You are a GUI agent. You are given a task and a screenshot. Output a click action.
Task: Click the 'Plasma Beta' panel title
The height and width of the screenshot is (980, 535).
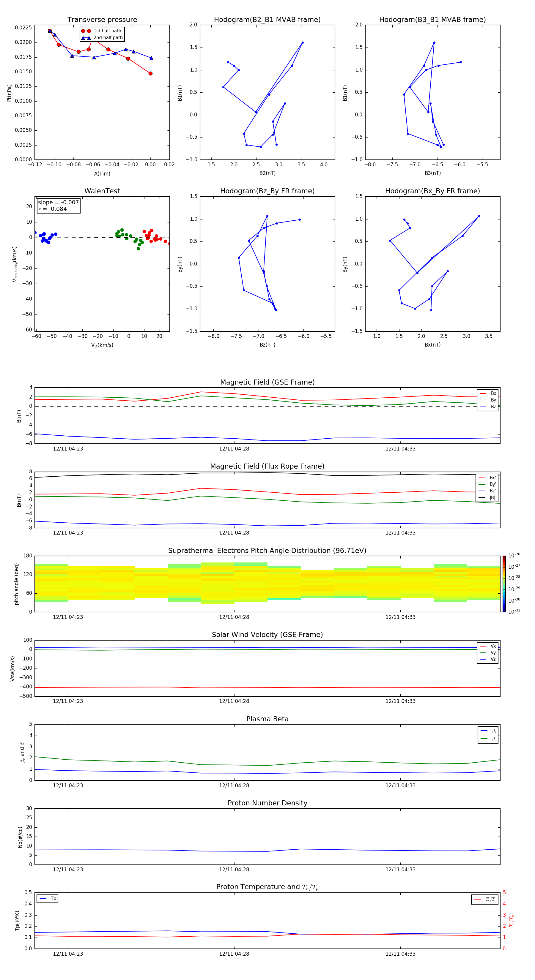tap(267, 719)
